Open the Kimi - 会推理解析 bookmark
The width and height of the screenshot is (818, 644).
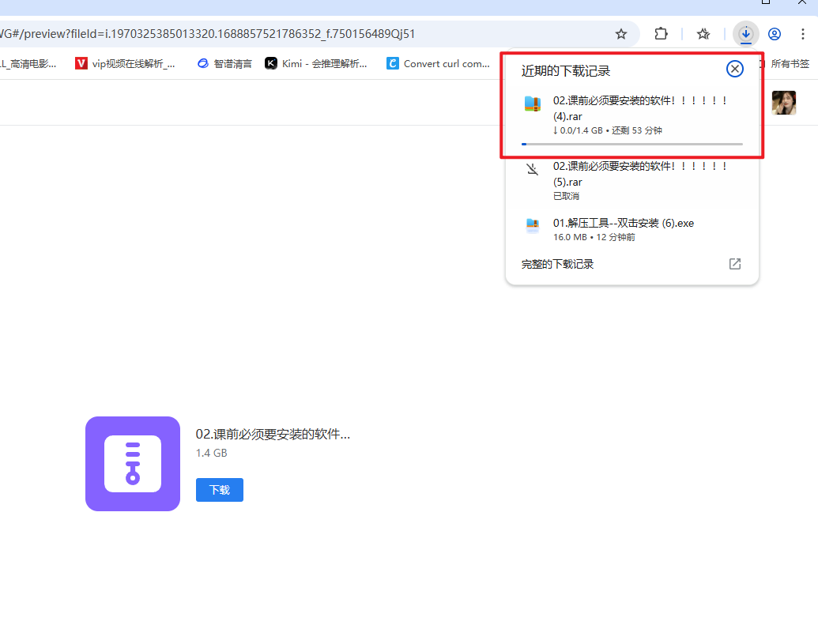click(316, 64)
